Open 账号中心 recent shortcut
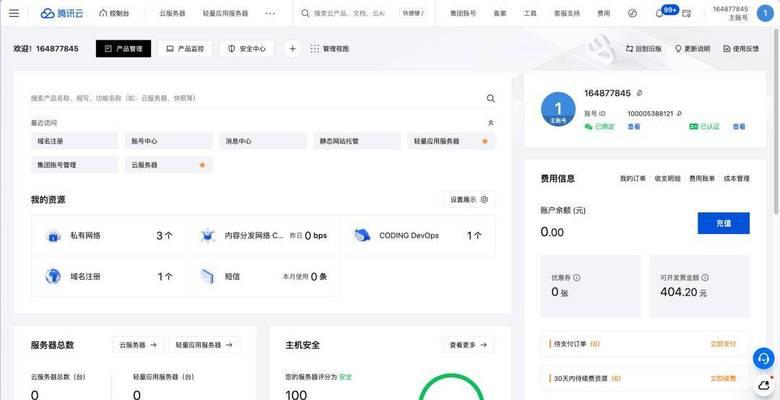This screenshot has height=400, width=780. point(169,141)
